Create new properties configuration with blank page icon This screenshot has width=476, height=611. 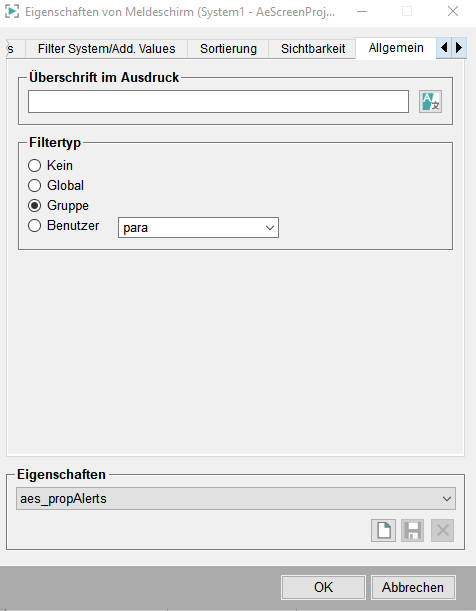[x=383, y=530]
